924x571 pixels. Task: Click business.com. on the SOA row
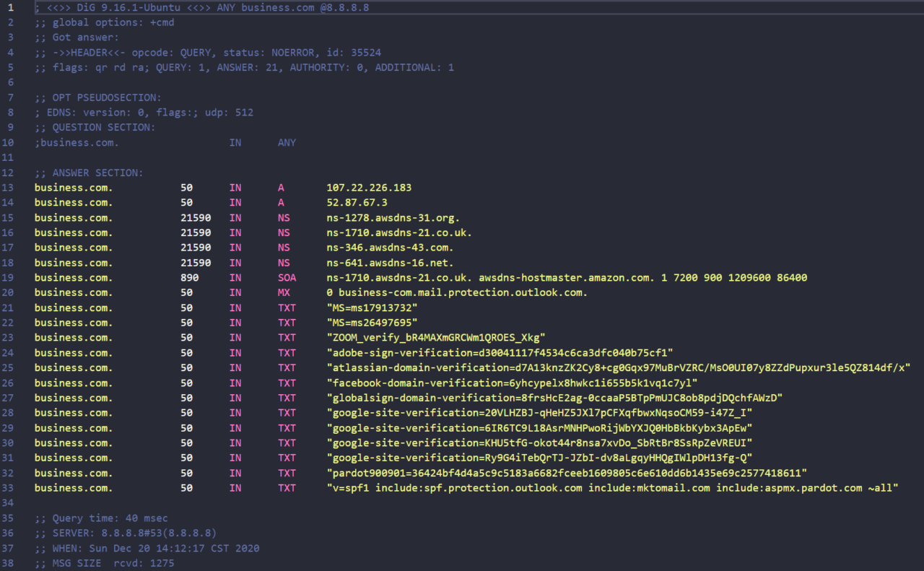(74, 278)
